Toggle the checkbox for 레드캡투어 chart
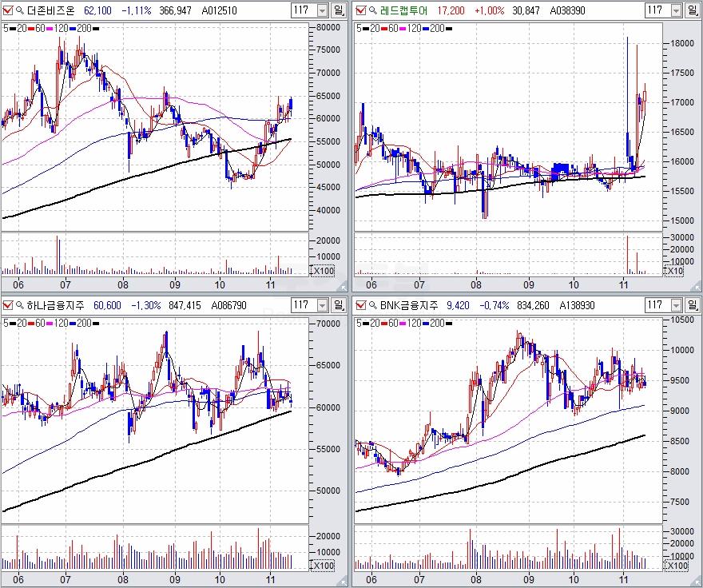This screenshot has height=588, width=703. coord(359,10)
